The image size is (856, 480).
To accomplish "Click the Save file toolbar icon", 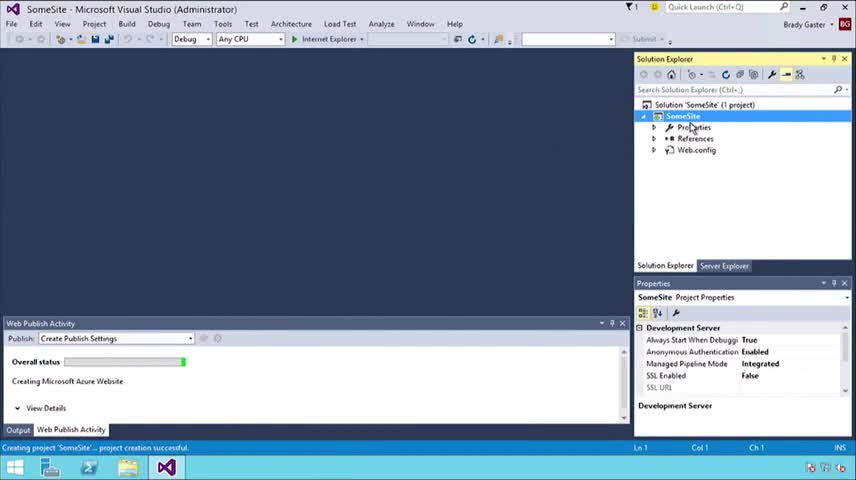I will [x=96, y=39].
